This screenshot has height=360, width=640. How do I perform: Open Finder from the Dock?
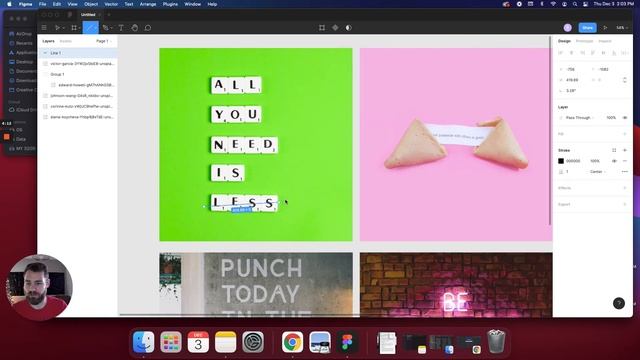pos(144,342)
